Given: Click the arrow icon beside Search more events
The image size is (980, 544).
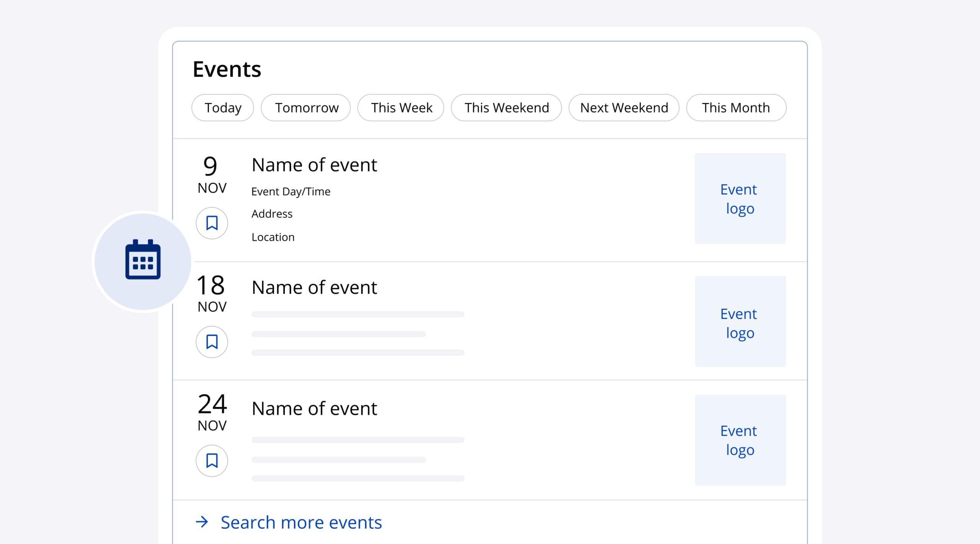Looking at the screenshot, I should [x=202, y=522].
